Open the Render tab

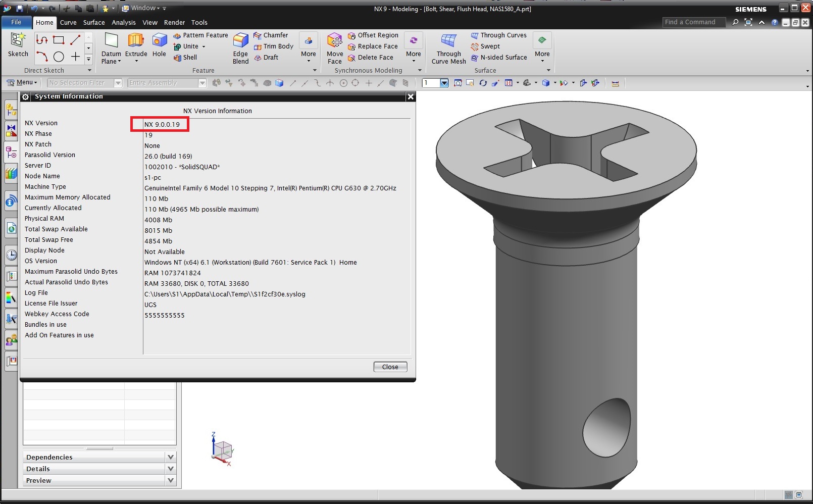[174, 23]
